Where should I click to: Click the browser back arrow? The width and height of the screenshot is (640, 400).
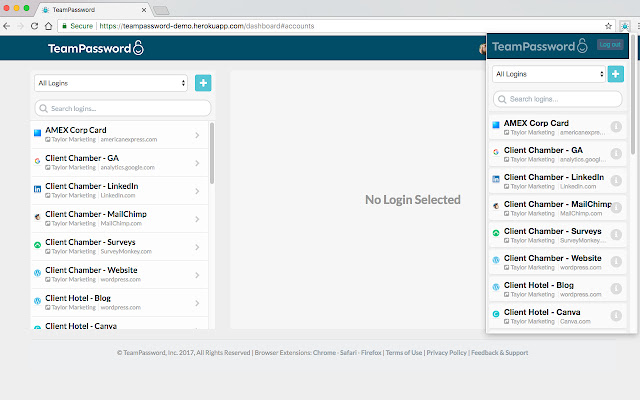pyautogui.click(x=7, y=26)
